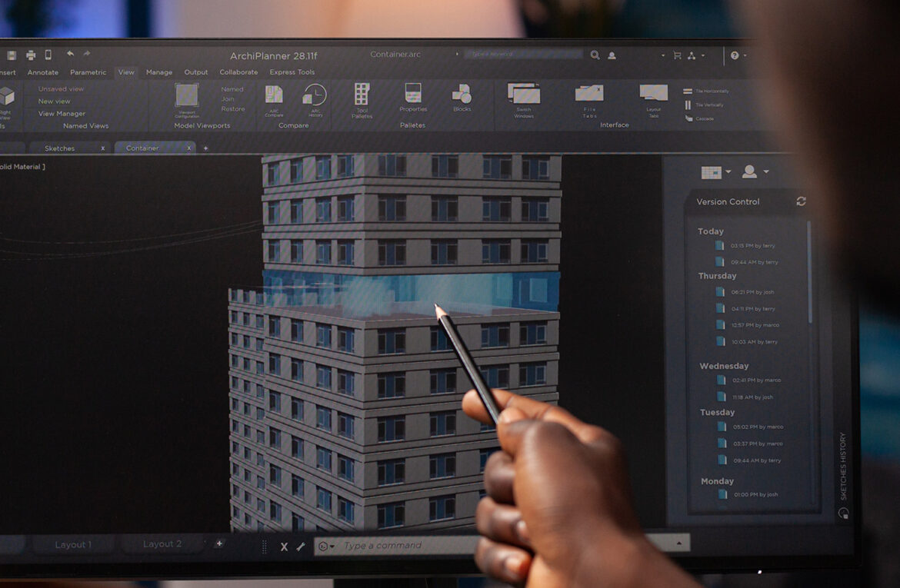
Task: Click the X icon left of command line
Action: [284, 546]
